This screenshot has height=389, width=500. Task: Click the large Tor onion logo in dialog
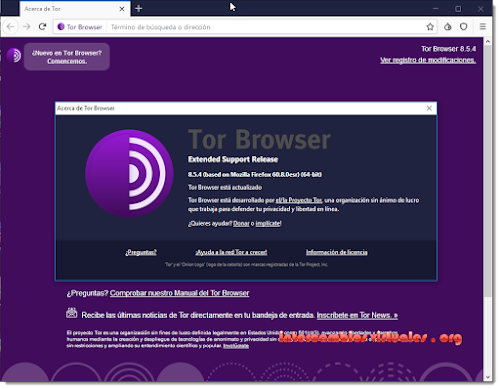(x=129, y=174)
